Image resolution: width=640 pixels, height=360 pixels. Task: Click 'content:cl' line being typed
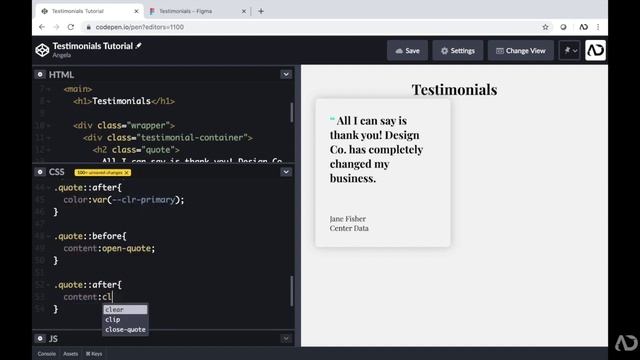[x=87, y=297]
